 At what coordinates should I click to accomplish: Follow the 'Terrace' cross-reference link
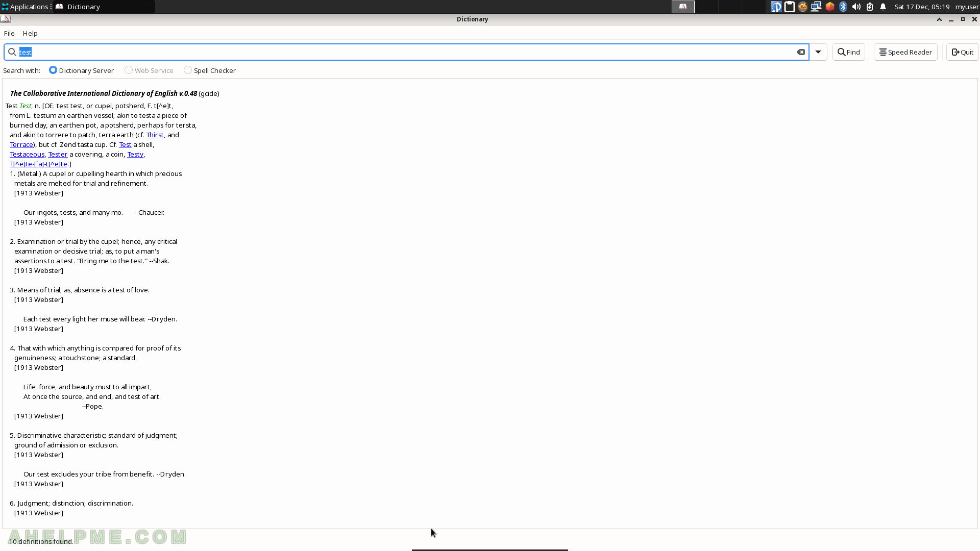pyautogui.click(x=21, y=145)
